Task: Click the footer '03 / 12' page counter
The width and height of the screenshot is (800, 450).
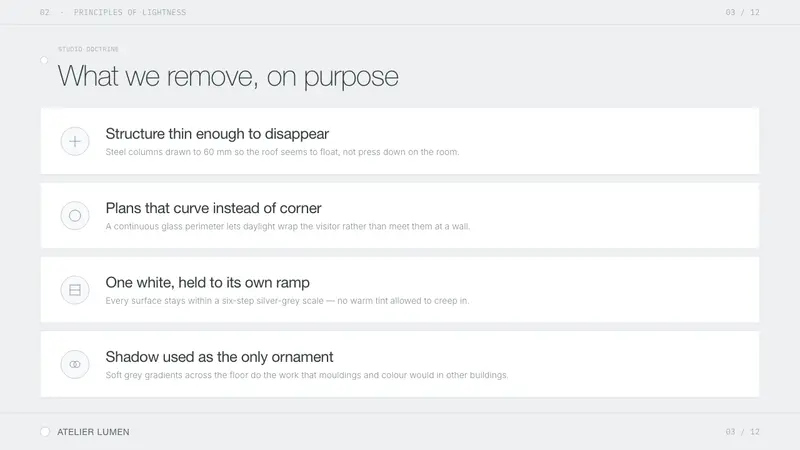Action: pos(742,432)
